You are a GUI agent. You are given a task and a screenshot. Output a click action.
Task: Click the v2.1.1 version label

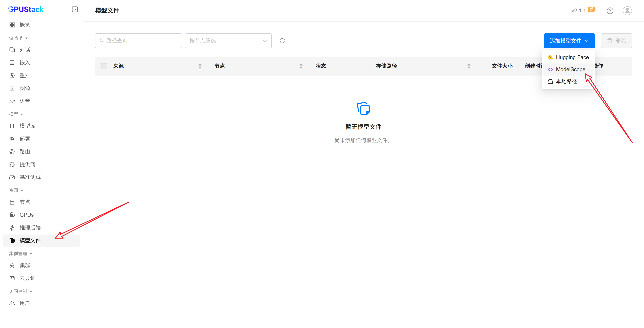[x=578, y=11]
